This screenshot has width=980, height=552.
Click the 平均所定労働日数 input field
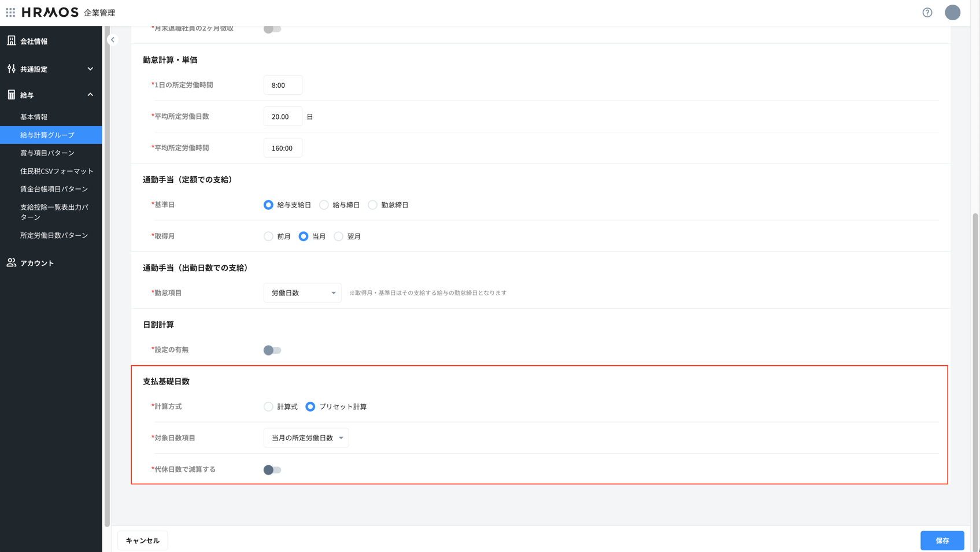pyautogui.click(x=283, y=117)
